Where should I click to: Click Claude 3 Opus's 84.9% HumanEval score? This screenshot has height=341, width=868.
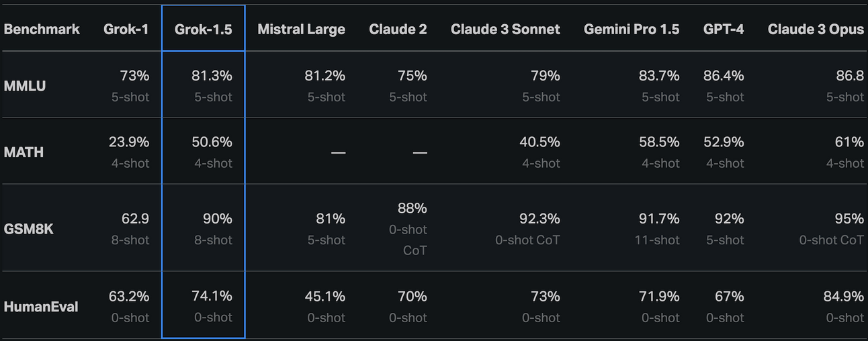(843, 297)
